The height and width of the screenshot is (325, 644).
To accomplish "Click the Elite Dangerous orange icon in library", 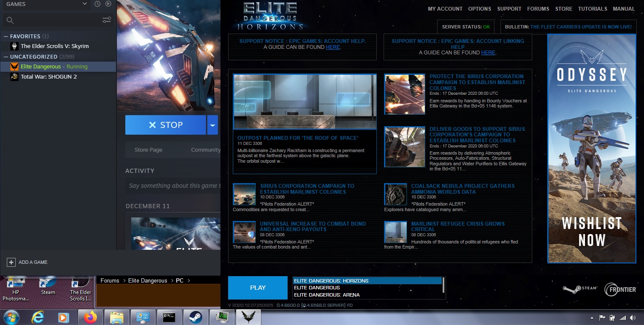I will 14,67.
